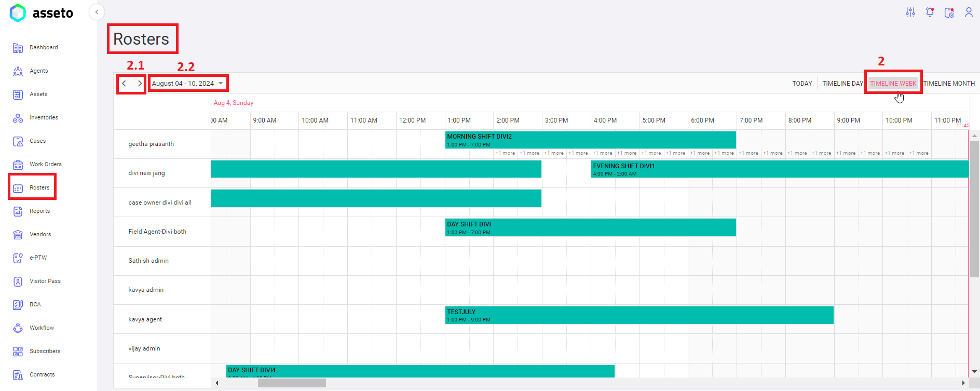The height and width of the screenshot is (391, 980).
Task: Open the BCA sidebar icon
Action: click(x=18, y=305)
